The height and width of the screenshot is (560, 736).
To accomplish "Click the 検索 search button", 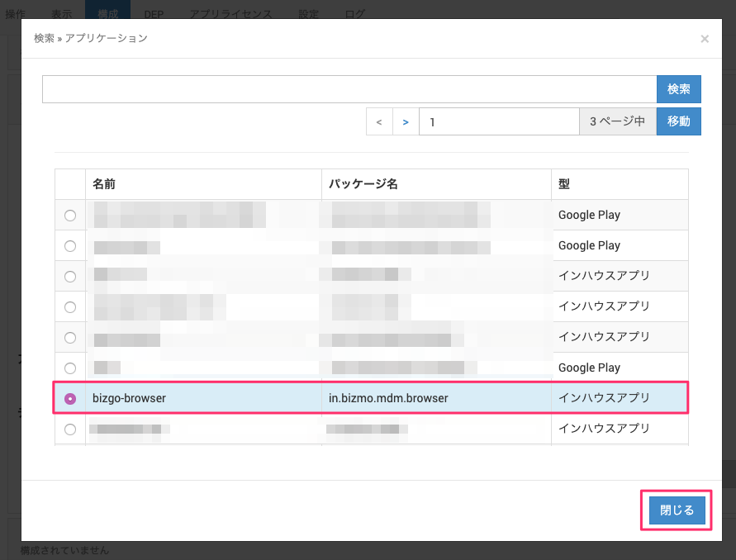I will tap(678, 89).
